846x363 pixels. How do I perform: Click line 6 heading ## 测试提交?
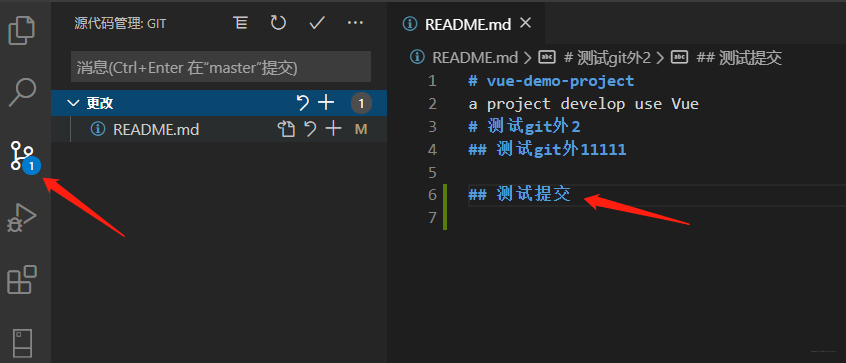pyautogui.click(x=519, y=194)
